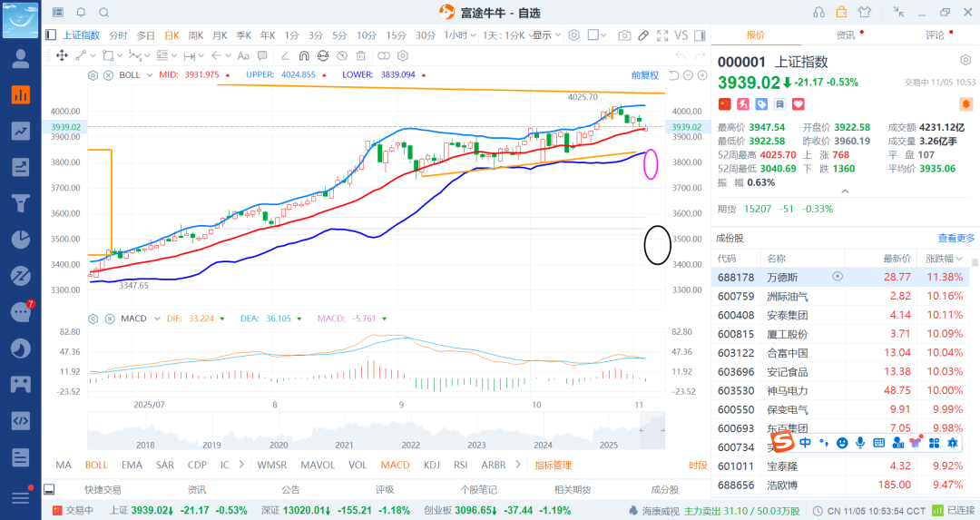Select stock row 603122 合富中国

[x=842, y=353]
